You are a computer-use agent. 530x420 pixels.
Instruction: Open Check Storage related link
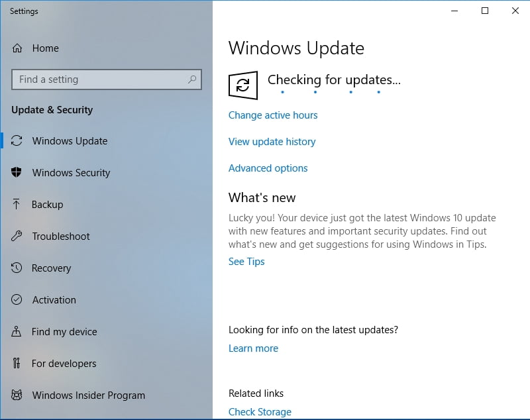click(x=260, y=412)
